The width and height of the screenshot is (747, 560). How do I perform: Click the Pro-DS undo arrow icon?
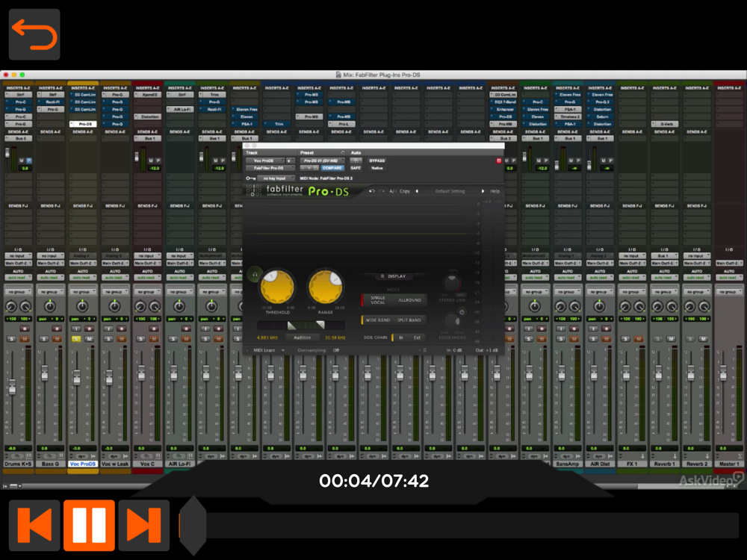(x=372, y=191)
